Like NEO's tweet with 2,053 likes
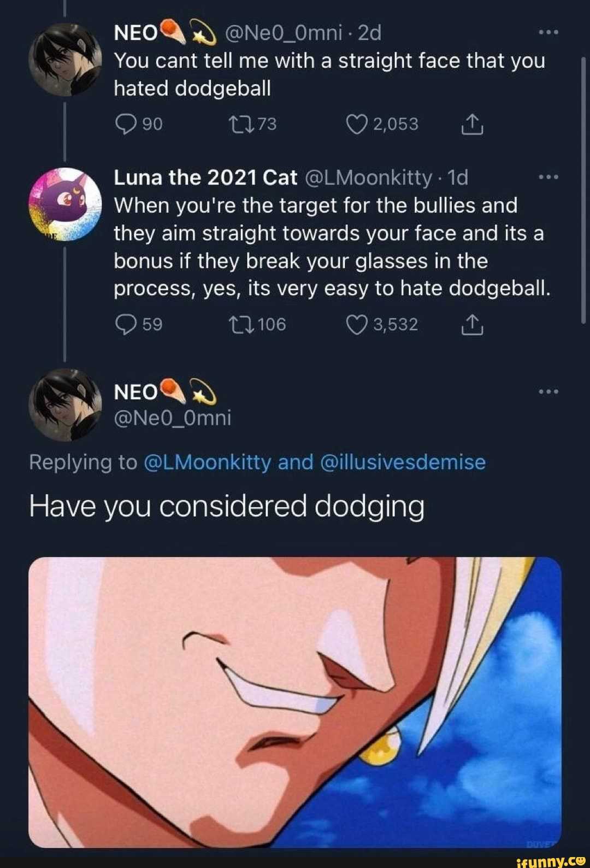The width and height of the screenshot is (590, 868). tap(357, 124)
